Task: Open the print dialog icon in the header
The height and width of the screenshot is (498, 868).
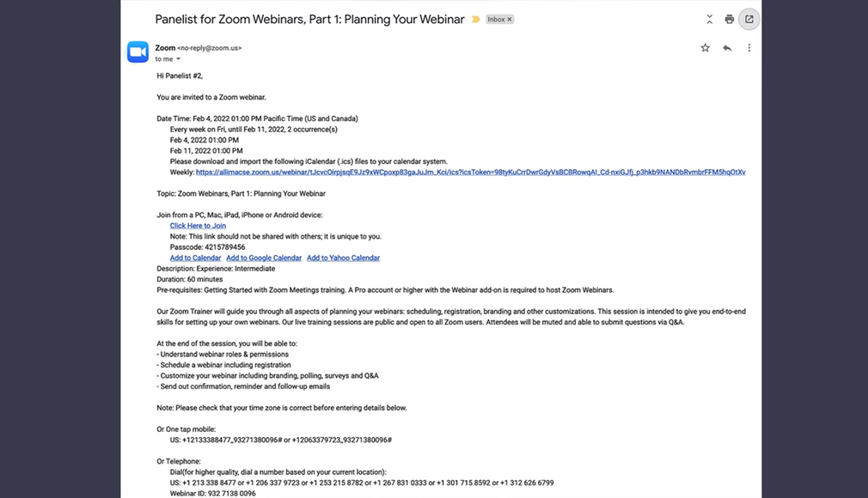Action: click(x=729, y=19)
